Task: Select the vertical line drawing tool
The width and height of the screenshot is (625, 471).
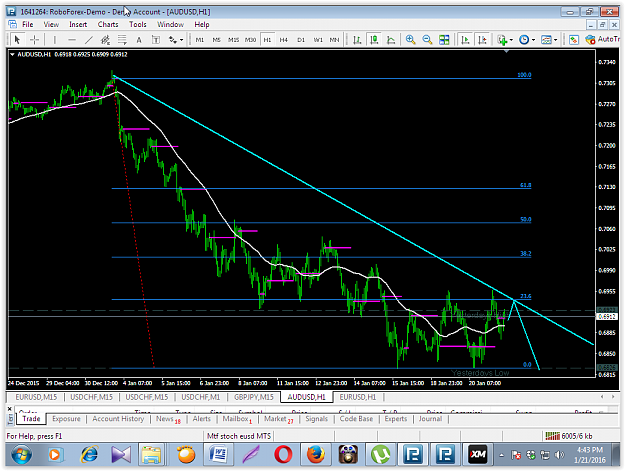Action: [55, 39]
